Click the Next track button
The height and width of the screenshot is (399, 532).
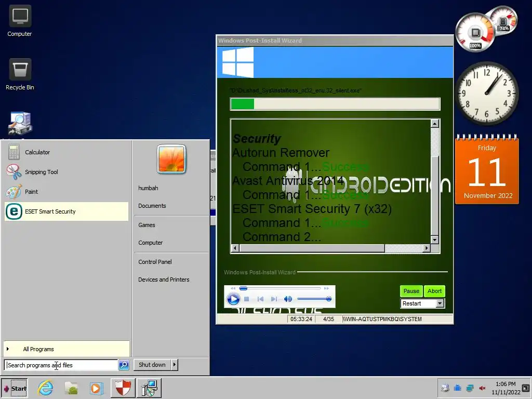point(274,299)
